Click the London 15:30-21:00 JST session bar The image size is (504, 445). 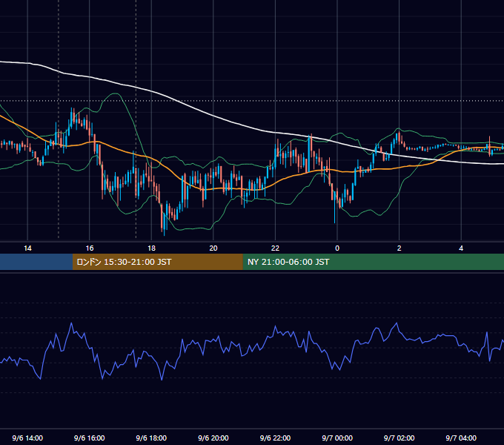coord(157,262)
